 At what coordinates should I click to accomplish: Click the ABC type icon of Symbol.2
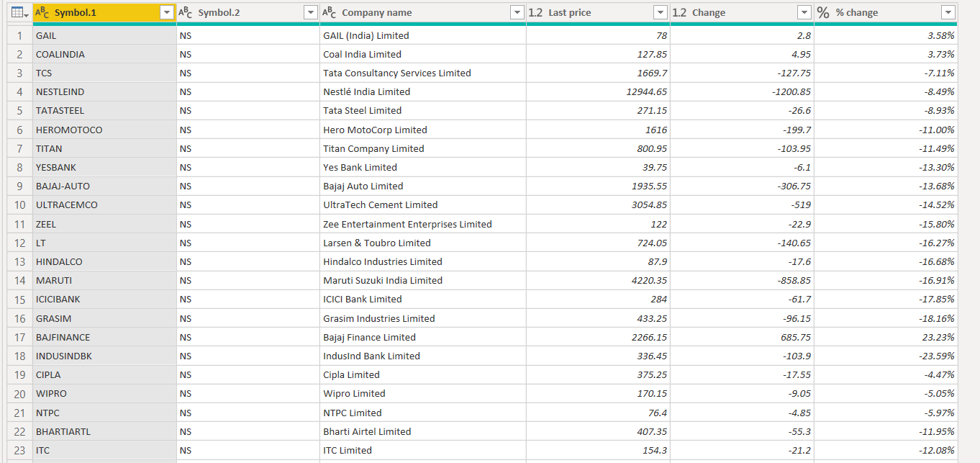(x=186, y=12)
